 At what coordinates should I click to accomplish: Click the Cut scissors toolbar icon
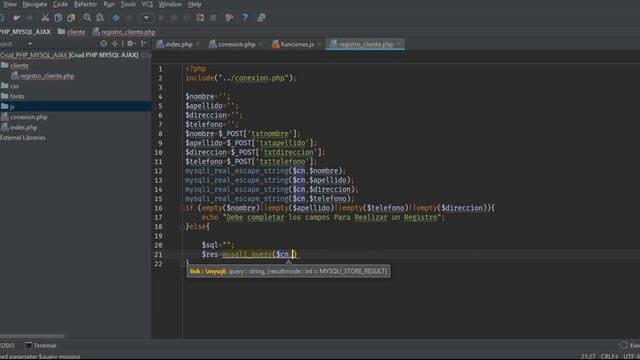pyautogui.click(x=45, y=18)
